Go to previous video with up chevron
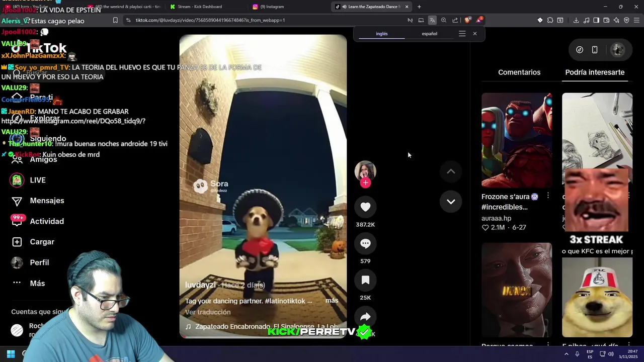644x362 pixels. [451, 171]
